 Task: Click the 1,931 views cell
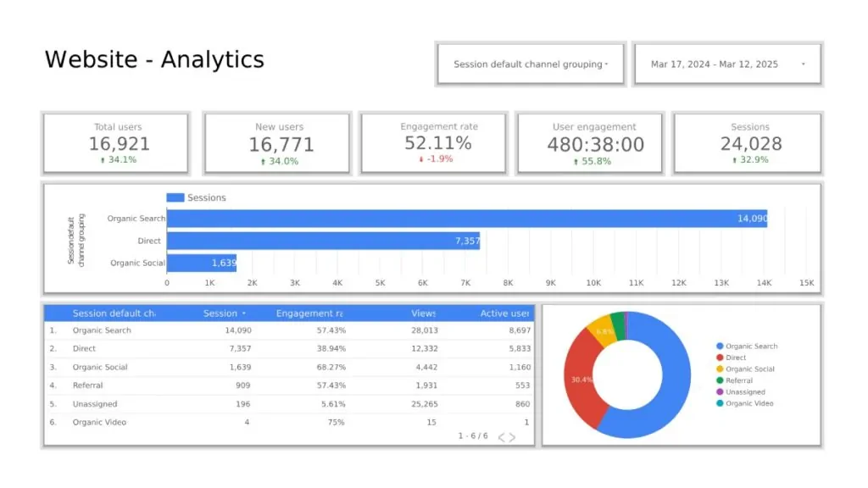(426, 385)
